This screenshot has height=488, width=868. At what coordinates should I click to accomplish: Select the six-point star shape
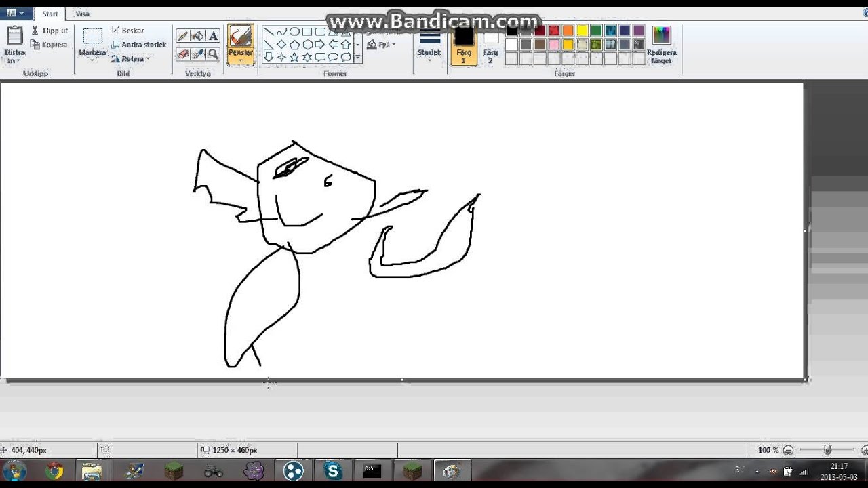[307, 58]
